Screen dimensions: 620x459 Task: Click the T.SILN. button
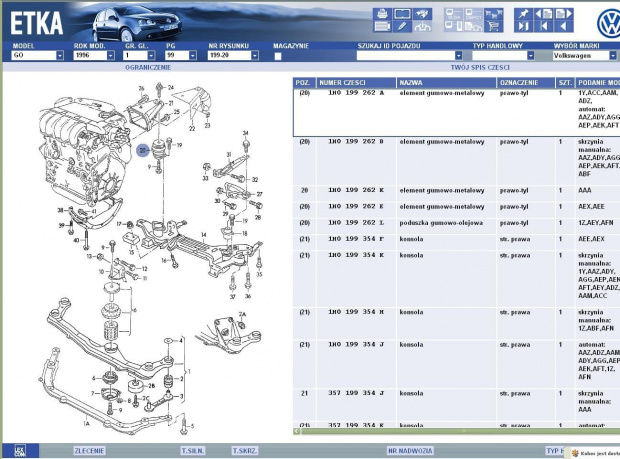(x=193, y=451)
